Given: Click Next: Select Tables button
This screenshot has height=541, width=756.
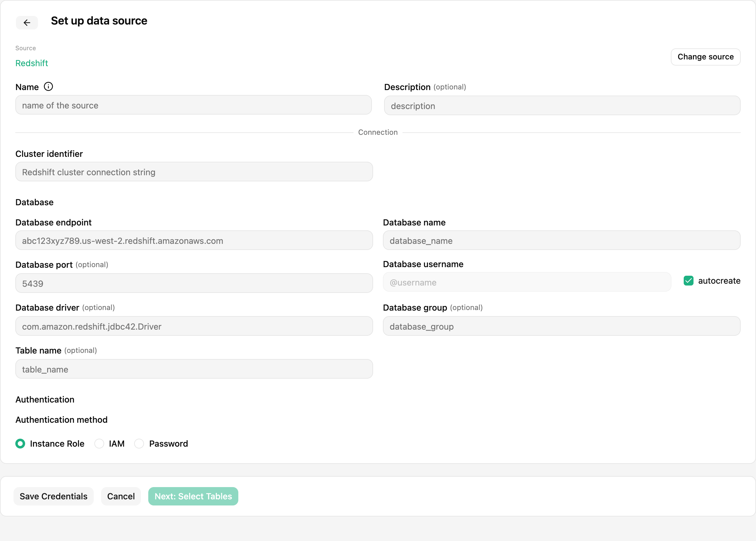Looking at the screenshot, I should (193, 496).
